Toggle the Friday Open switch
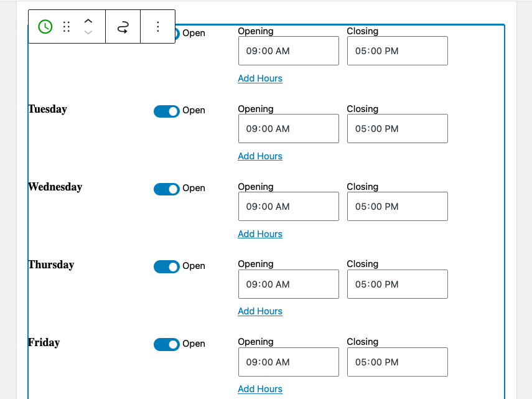 tap(167, 344)
